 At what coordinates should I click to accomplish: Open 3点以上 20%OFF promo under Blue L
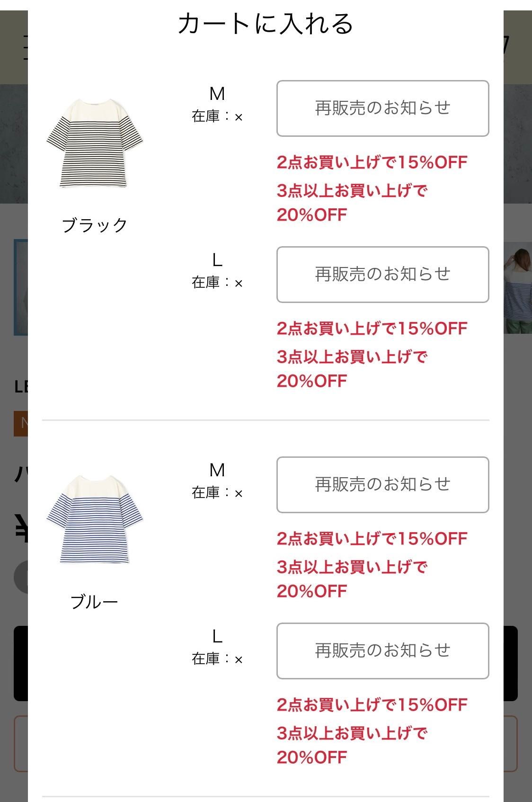click(x=352, y=745)
